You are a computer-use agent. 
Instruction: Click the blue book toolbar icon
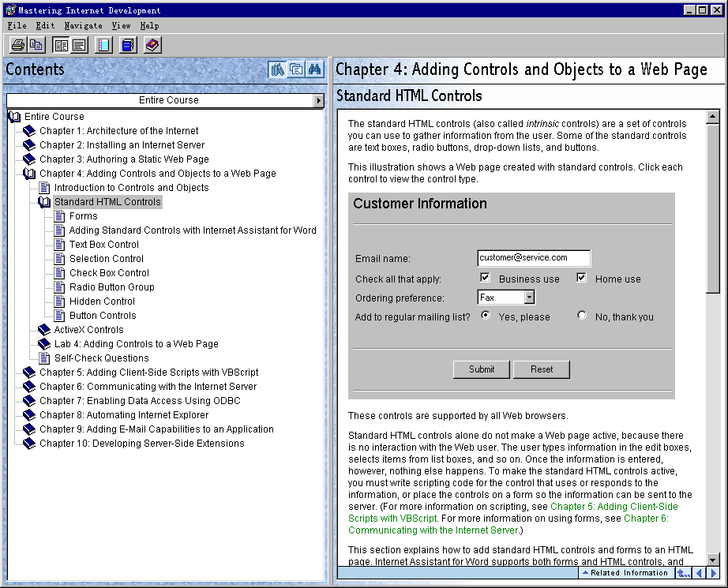[x=128, y=45]
